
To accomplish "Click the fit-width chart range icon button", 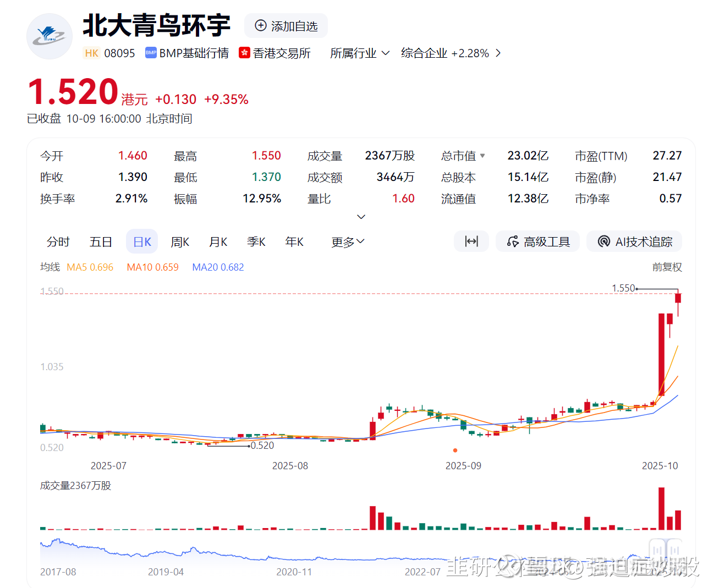I will click(471, 241).
